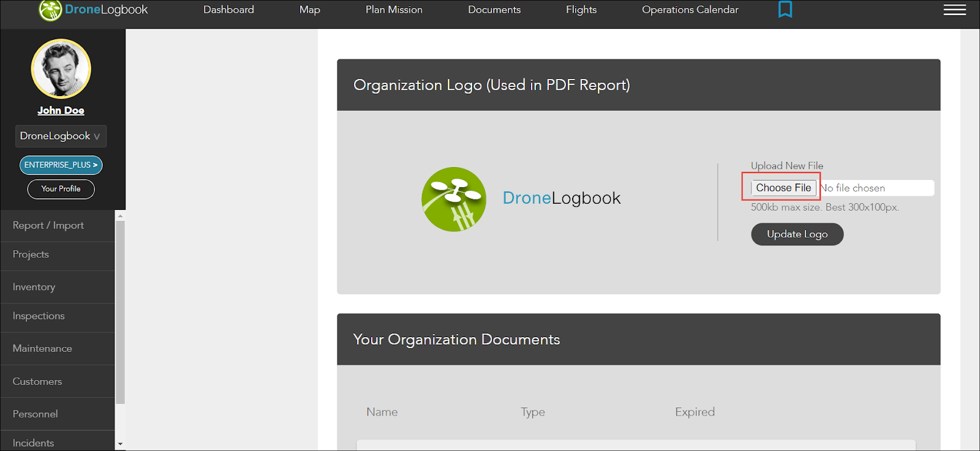980x451 pixels.
Task: Go to the Map page
Action: 310,10
